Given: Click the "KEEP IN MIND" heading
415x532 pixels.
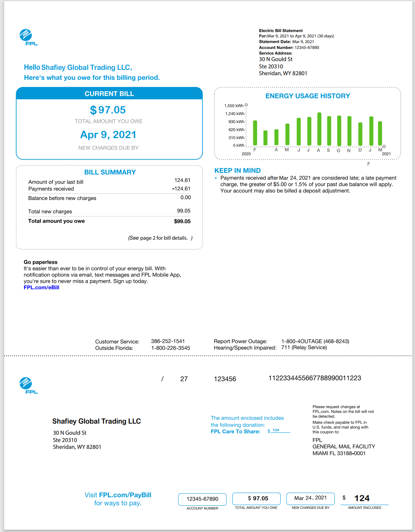Looking at the screenshot, I should (x=238, y=171).
